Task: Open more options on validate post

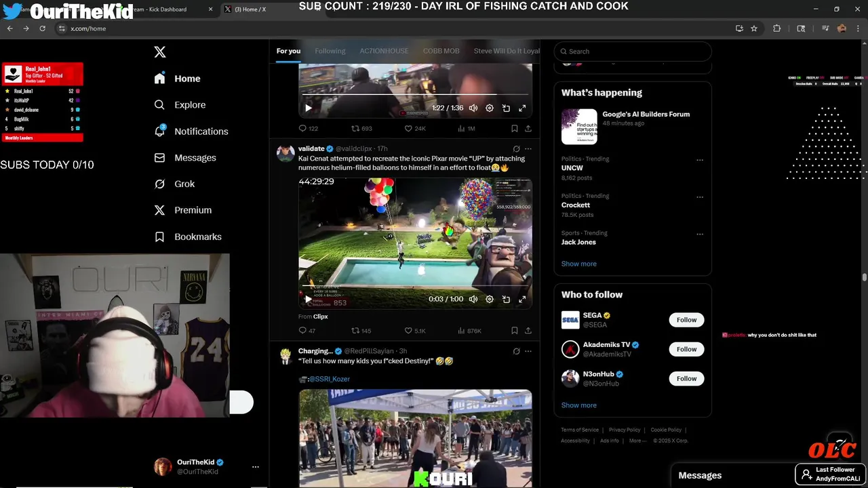Action: [x=528, y=148]
